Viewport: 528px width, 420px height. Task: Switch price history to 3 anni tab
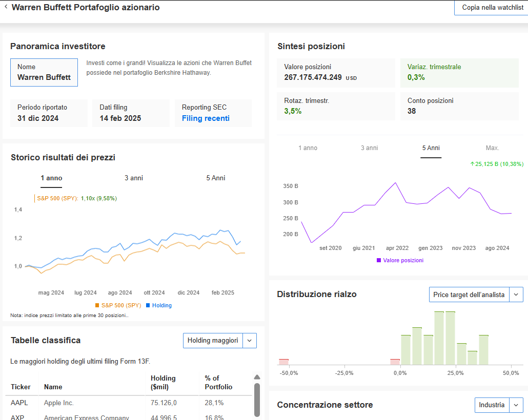[x=134, y=178]
